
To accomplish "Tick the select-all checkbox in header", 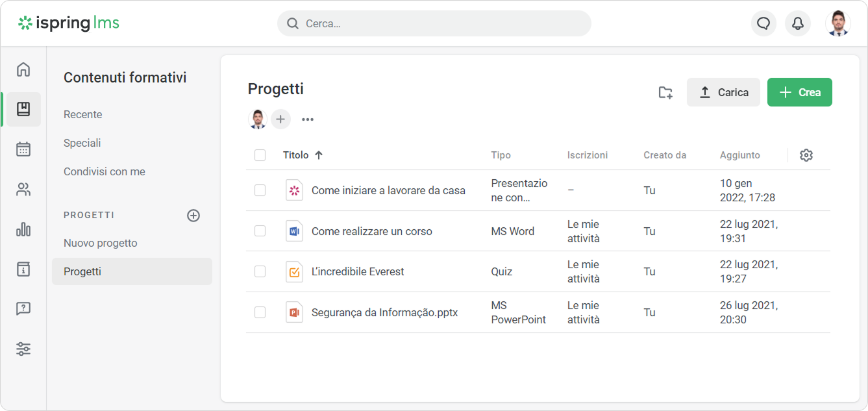I will point(260,155).
